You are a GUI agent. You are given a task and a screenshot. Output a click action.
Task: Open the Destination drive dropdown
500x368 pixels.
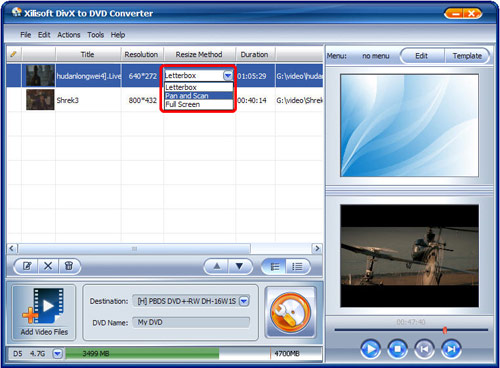point(244,301)
